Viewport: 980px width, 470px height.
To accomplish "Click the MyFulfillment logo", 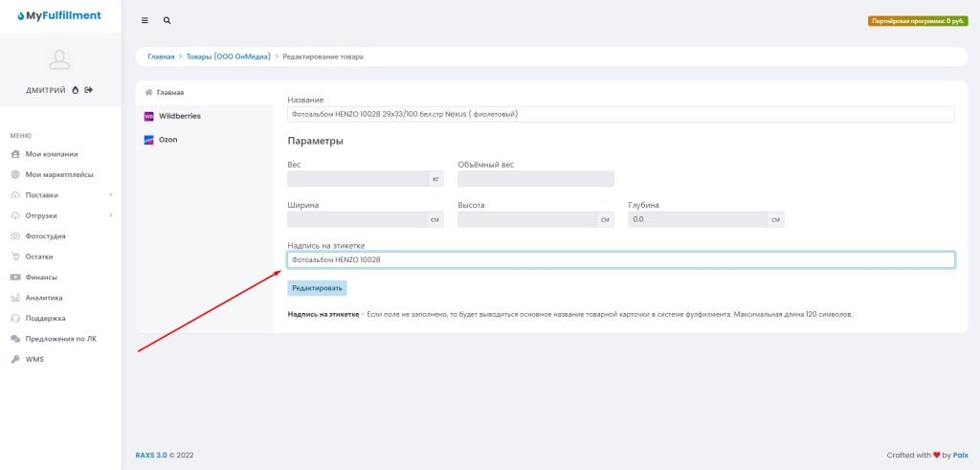I will click(60, 15).
